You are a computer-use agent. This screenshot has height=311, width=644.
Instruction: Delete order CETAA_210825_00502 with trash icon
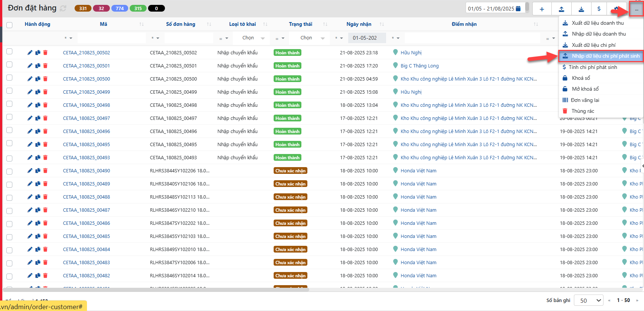pos(45,52)
